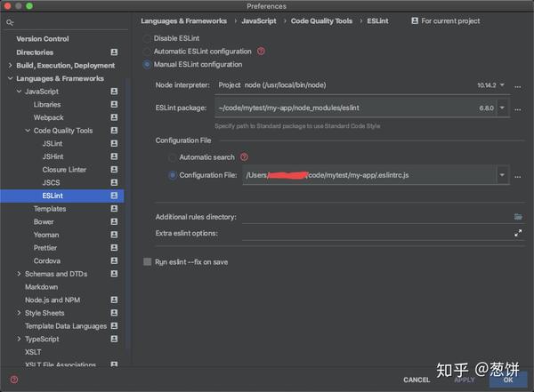Click project-level icon next to TypeScript
The width and height of the screenshot is (534, 392).
[114, 339]
